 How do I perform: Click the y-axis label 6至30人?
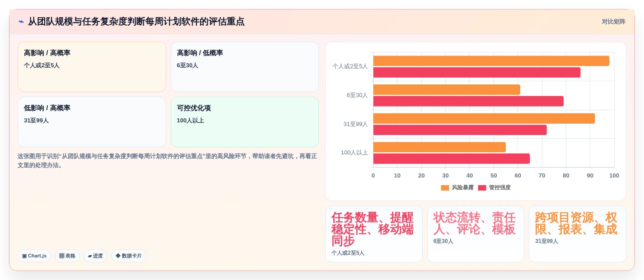(x=357, y=95)
